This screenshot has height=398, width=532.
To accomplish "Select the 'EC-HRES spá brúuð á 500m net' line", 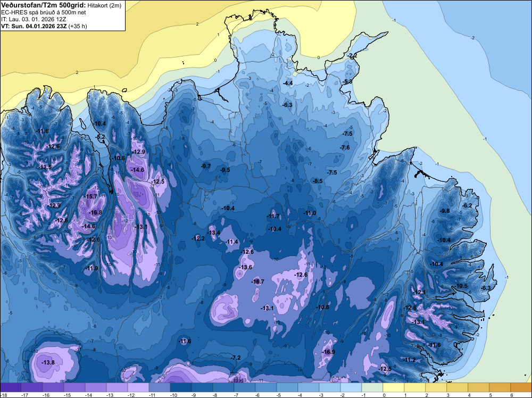I will tap(44, 13).
